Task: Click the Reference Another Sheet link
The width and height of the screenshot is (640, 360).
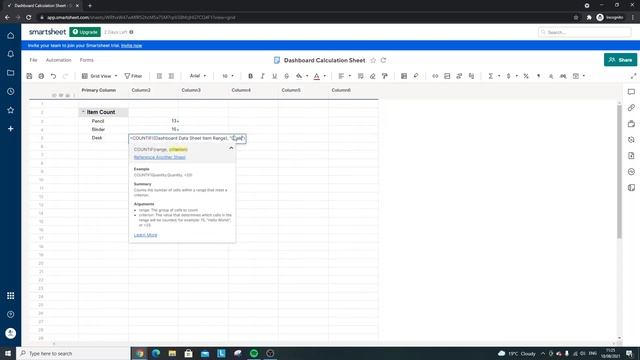Action: 160,157
